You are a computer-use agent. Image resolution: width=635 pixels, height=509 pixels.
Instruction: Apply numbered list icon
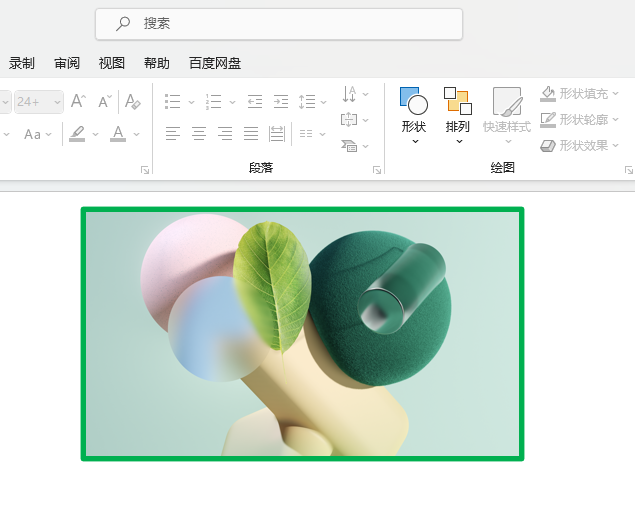point(213,102)
